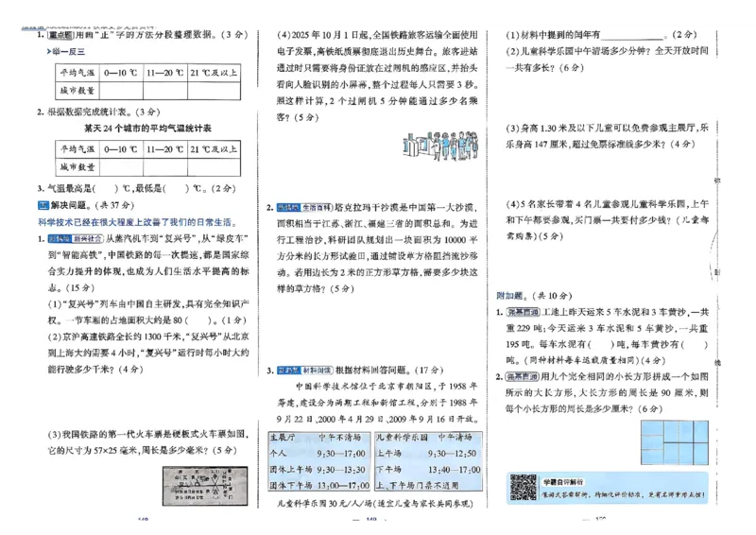Click the "儿童科学乐园" table header

tap(402, 437)
